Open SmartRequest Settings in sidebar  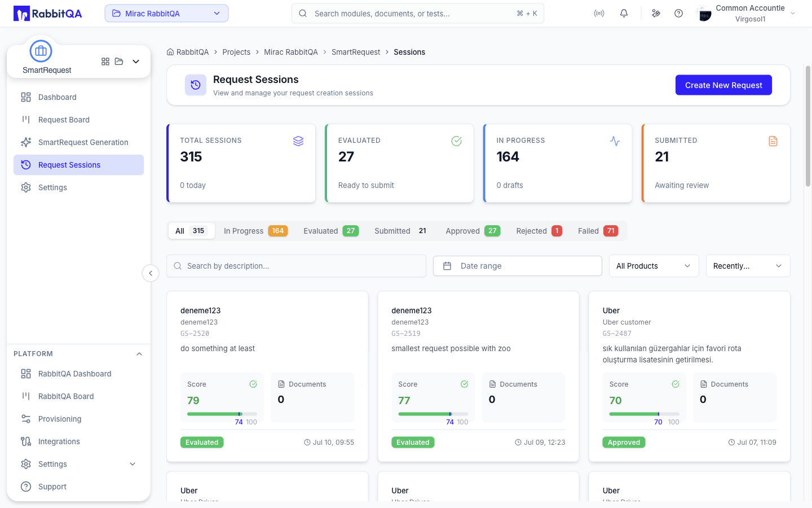click(78, 187)
